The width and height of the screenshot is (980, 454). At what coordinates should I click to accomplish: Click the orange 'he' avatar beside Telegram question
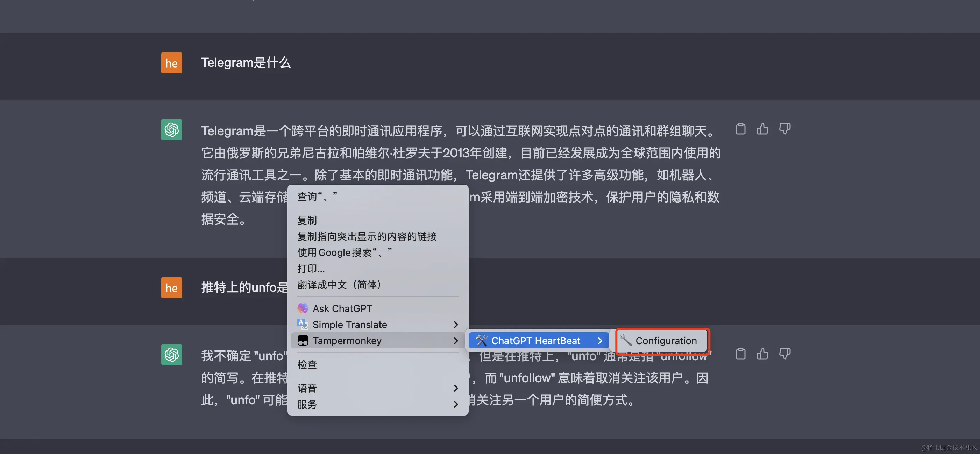pyautogui.click(x=172, y=63)
